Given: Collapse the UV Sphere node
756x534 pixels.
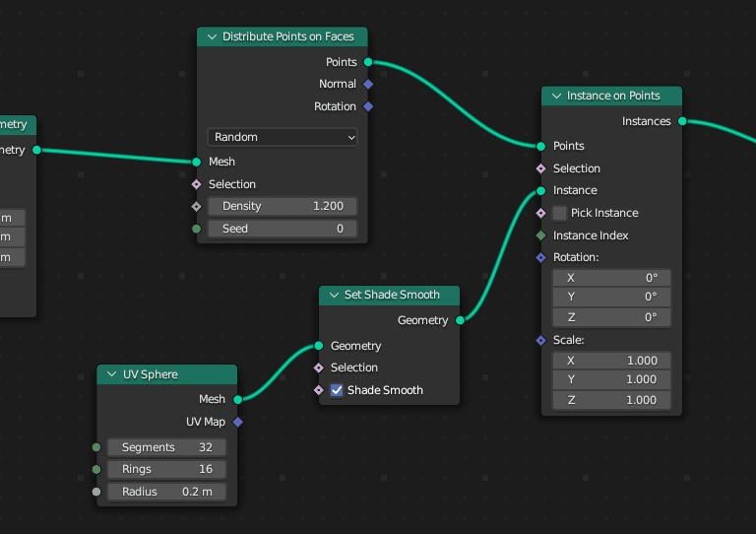Looking at the screenshot, I should (111, 375).
